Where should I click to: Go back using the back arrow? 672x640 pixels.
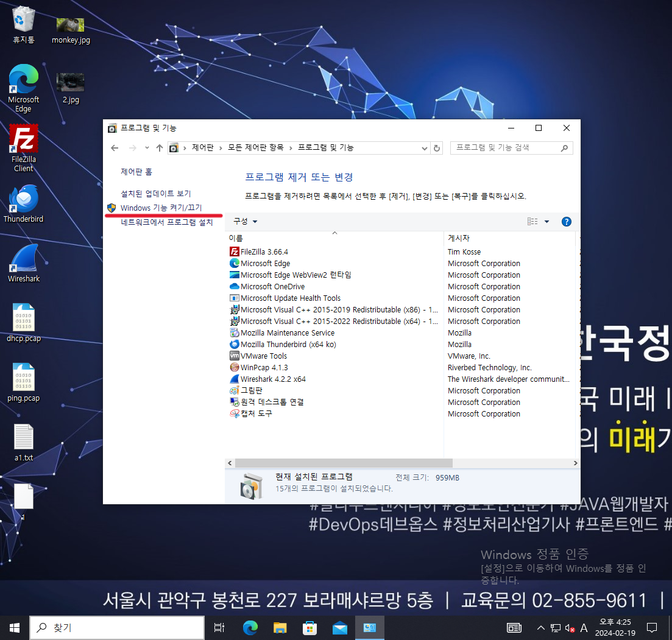click(x=115, y=148)
